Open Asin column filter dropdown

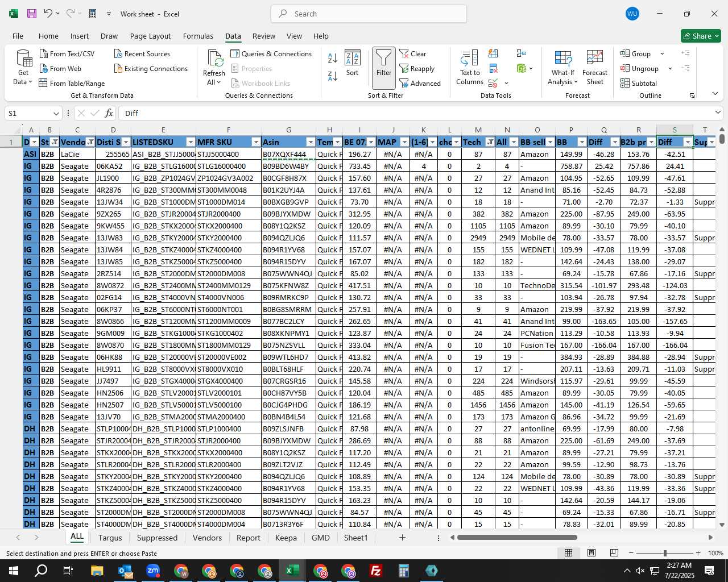coord(311,142)
